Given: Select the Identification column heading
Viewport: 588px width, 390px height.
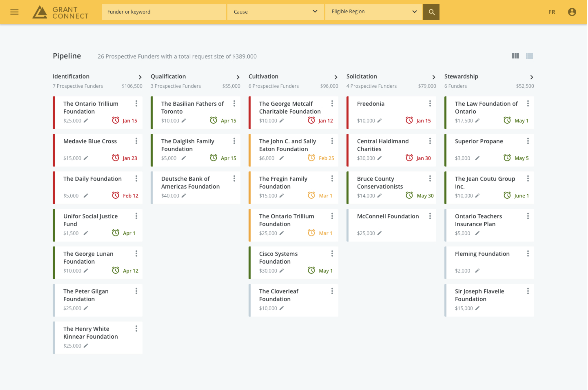Looking at the screenshot, I should (x=71, y=77).
